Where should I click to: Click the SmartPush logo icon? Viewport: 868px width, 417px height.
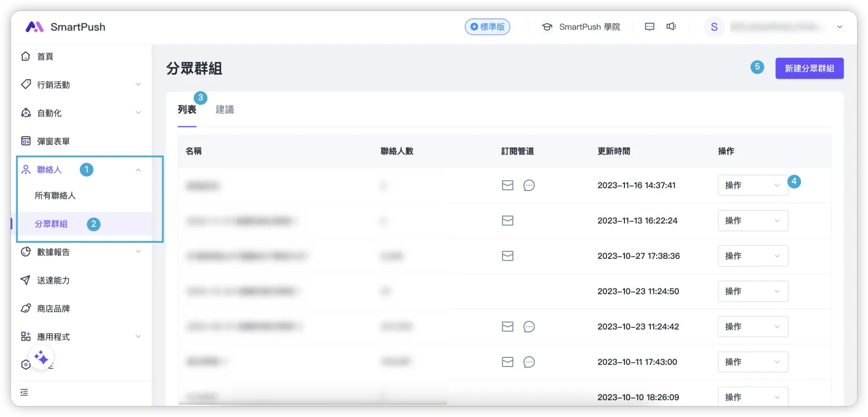point(35,27)
